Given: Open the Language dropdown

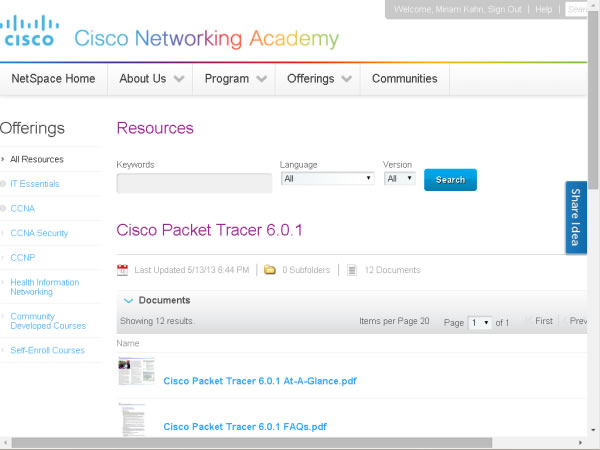Looking at the screenshot, I should click(327, 179).
